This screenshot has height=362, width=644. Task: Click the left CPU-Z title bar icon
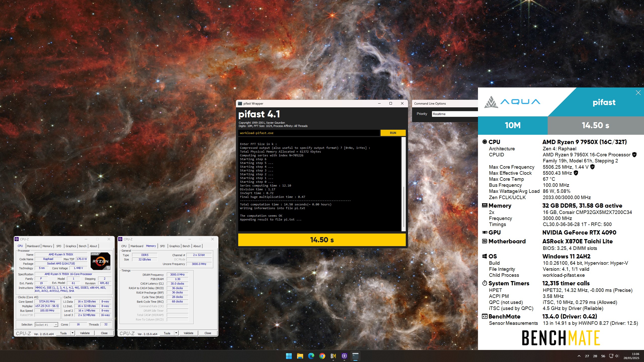tap(17, 239)
